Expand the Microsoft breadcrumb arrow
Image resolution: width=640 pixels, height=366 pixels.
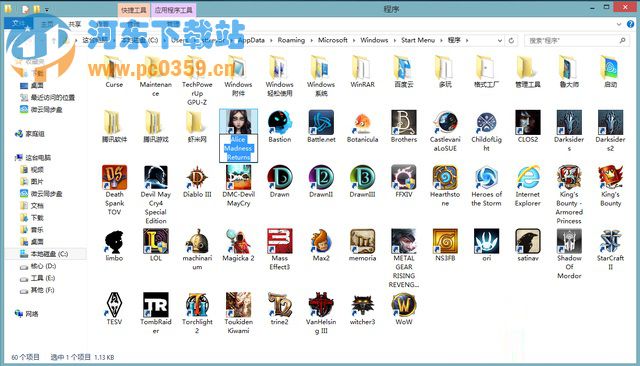point(354,40)
